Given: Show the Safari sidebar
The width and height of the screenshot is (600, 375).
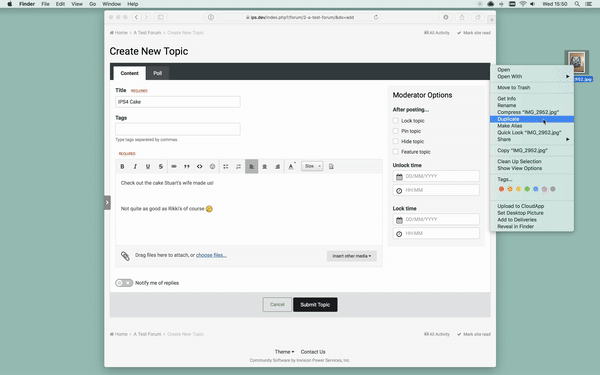Looking at the screenshot, I should click(161, 17).
